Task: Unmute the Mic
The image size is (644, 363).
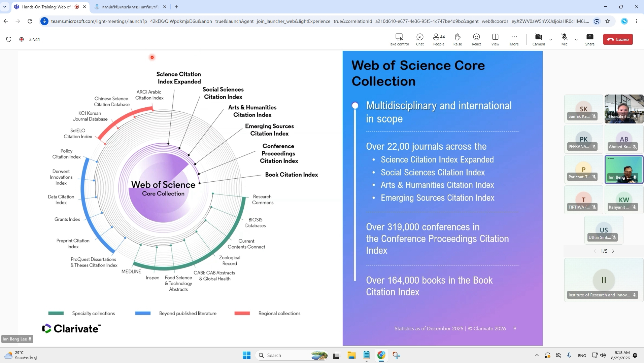Action: pos(564,39)
